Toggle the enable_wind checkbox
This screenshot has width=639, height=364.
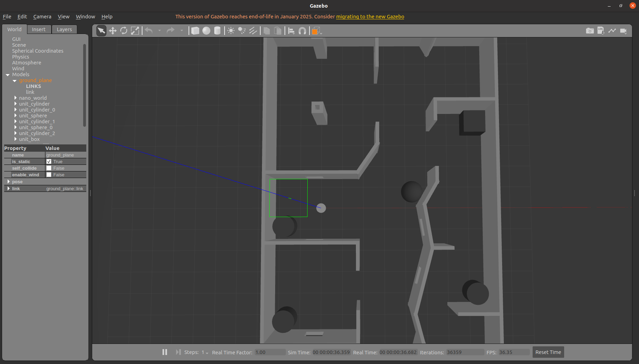(49, 175)
